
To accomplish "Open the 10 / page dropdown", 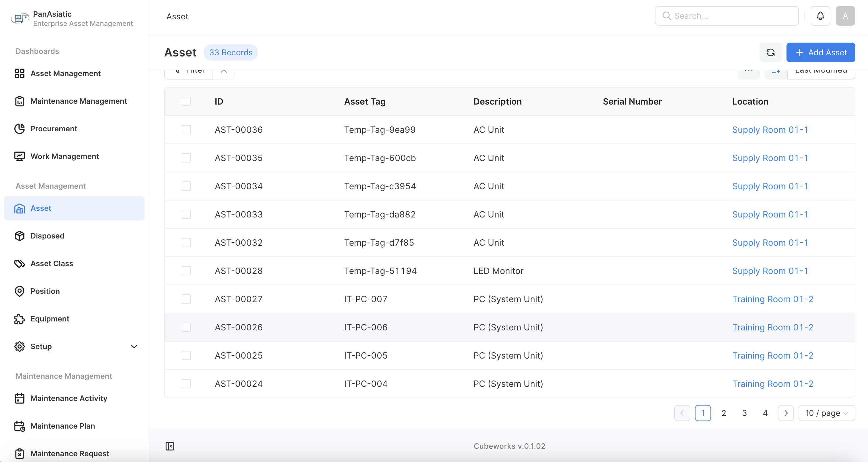I will 827,413.
